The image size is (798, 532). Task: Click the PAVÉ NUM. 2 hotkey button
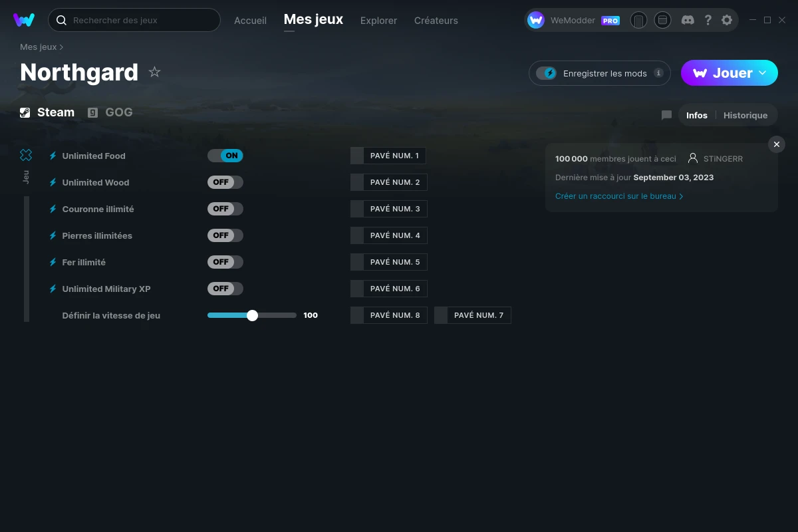coord(388,182)
